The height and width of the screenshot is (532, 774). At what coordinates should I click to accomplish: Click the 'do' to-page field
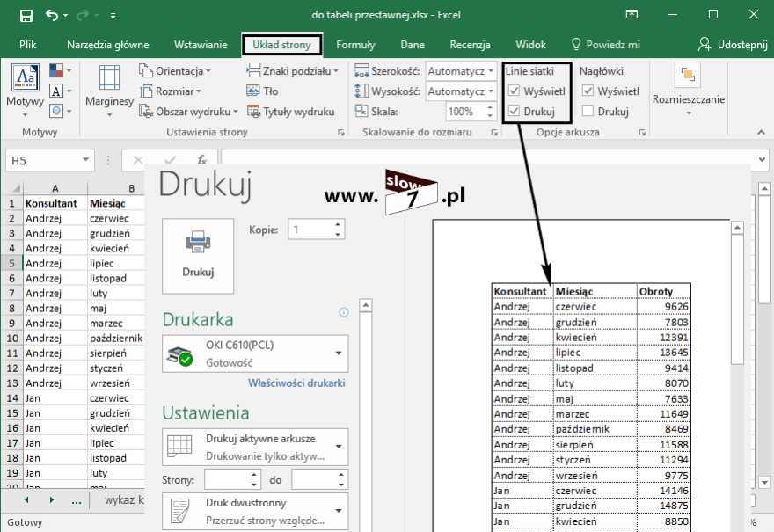tap(314, 480)
